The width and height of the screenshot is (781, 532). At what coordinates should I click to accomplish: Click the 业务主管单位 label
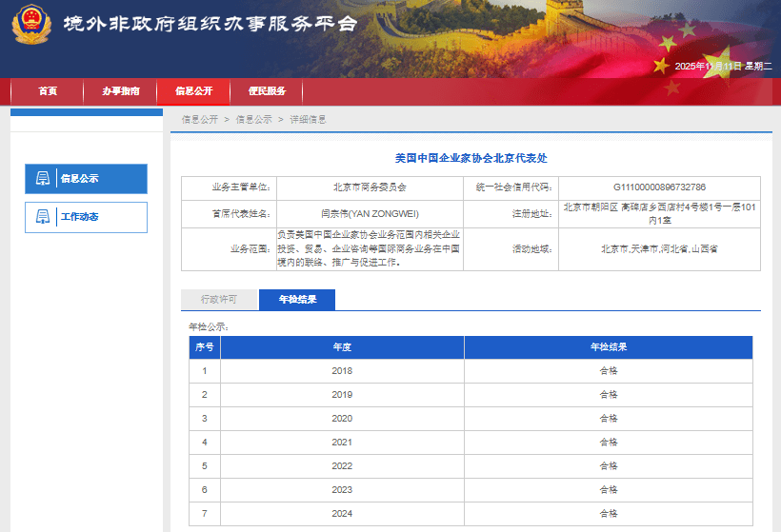coord(241,187)
